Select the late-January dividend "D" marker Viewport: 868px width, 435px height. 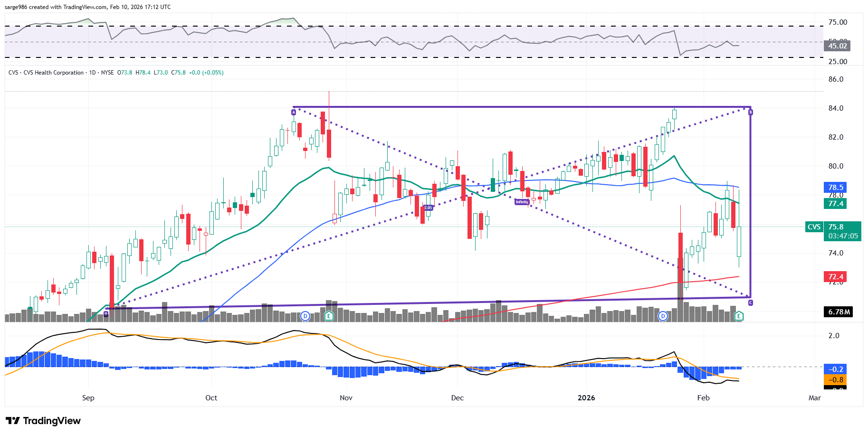(x=663, y=316)
